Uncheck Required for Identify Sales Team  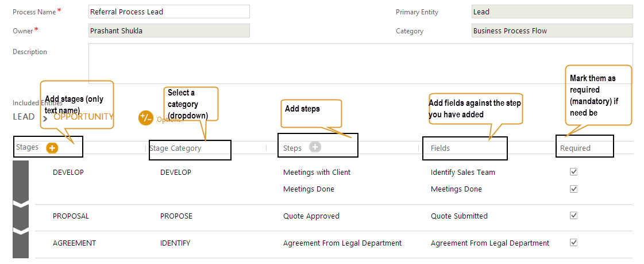click(573, 171)
